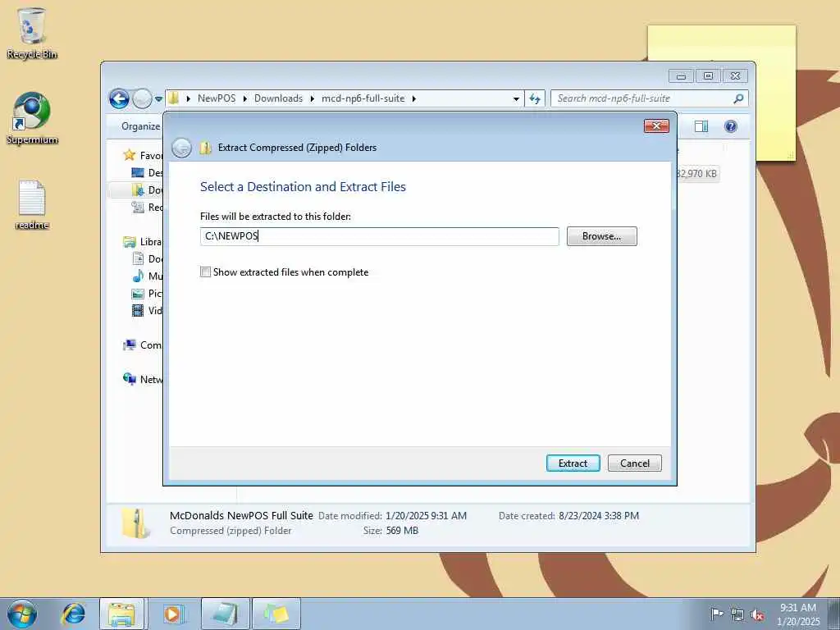Minimize the Explorer window

click(681, 76)
